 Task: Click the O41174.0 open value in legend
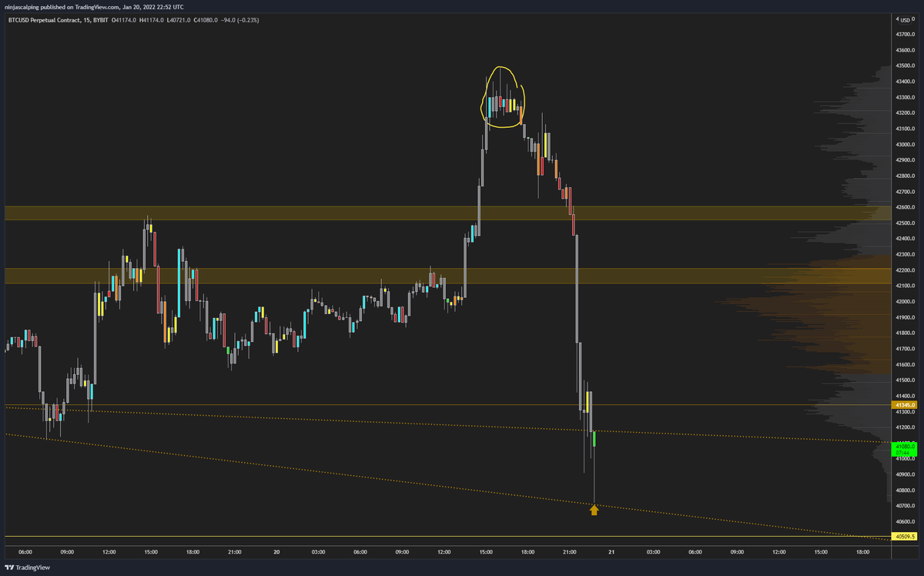click(124, 19)
